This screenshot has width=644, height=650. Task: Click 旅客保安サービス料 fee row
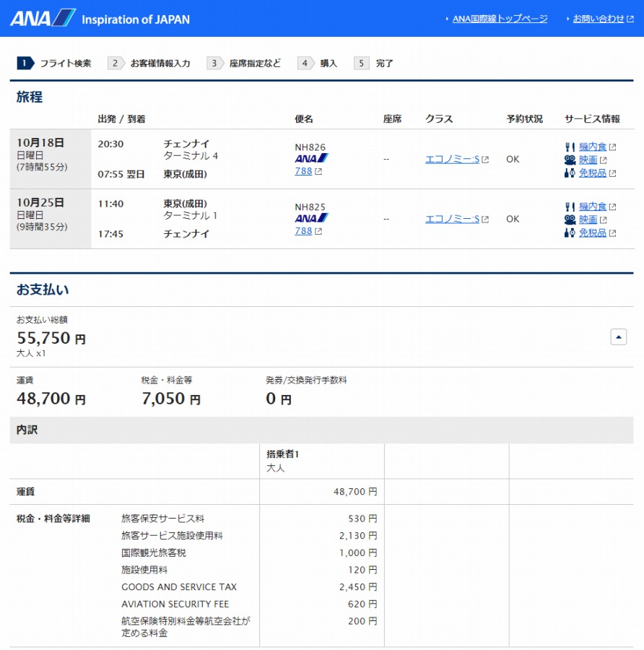tap(249, 519)
